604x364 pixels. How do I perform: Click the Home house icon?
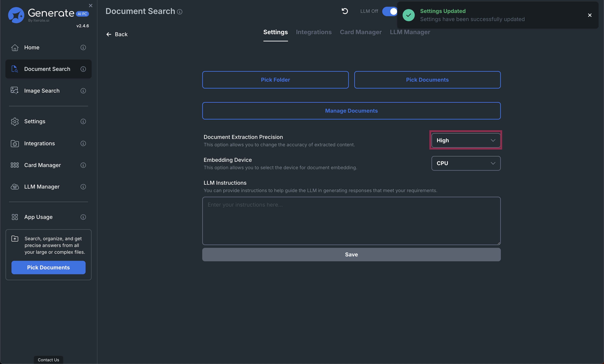pyautogui.click(x=15, y=47)
